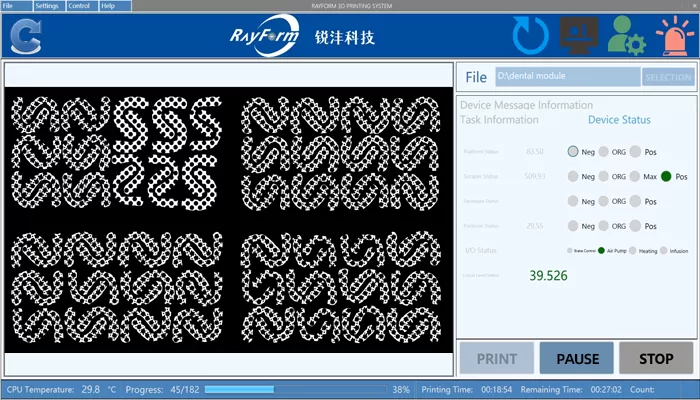Open the Help menu
Screen dimensions: 700x400
pyautogui.click(x=108, y=5)
